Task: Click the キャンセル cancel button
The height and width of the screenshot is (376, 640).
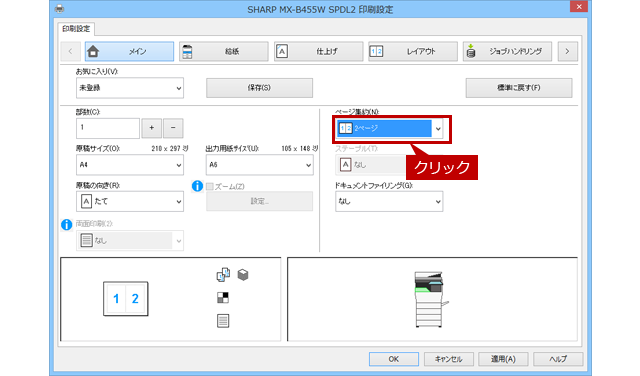Action: coord(449,359)
